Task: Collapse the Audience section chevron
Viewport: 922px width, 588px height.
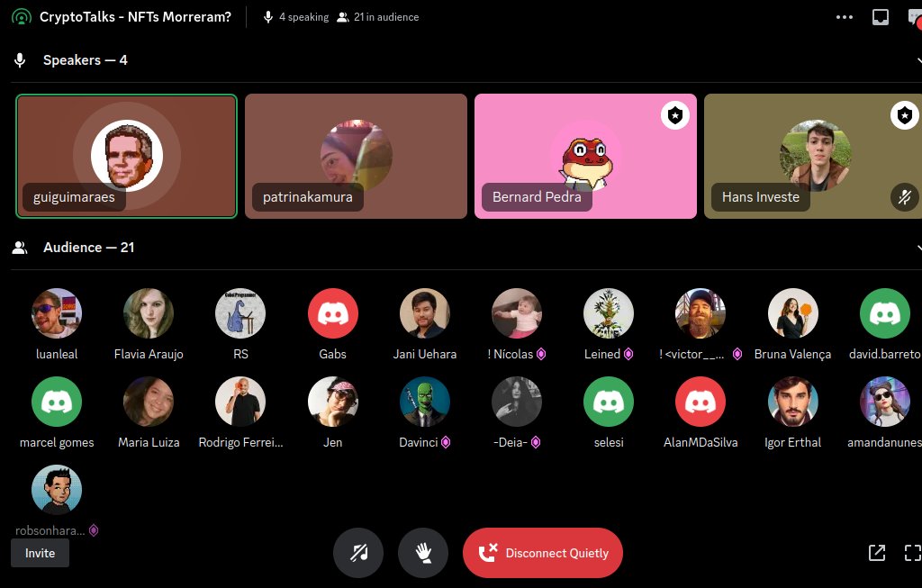Action: click(x=919, y=248)
